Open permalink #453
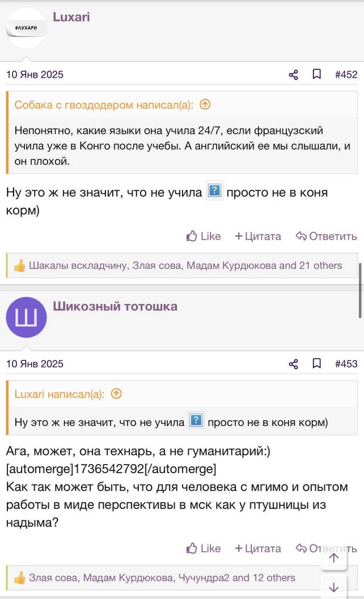The image size is (364, 599). click(346, 364)
